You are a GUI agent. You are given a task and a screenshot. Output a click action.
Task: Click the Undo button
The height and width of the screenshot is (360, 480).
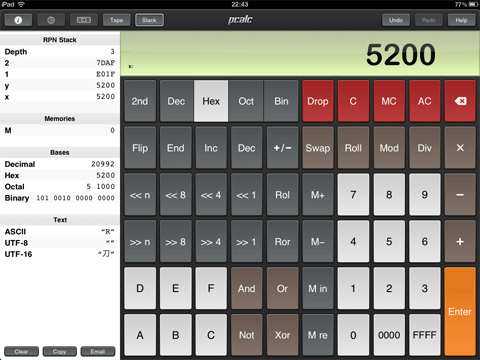[396, 20]
